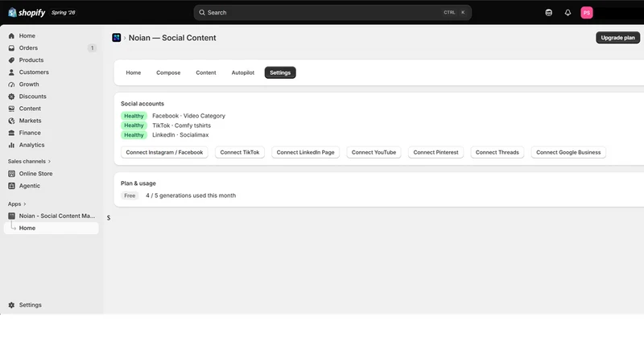Click the Settings gear icon in the sidebar
Viewport: 644px width, 362px height.
click(x=11, y=305)
